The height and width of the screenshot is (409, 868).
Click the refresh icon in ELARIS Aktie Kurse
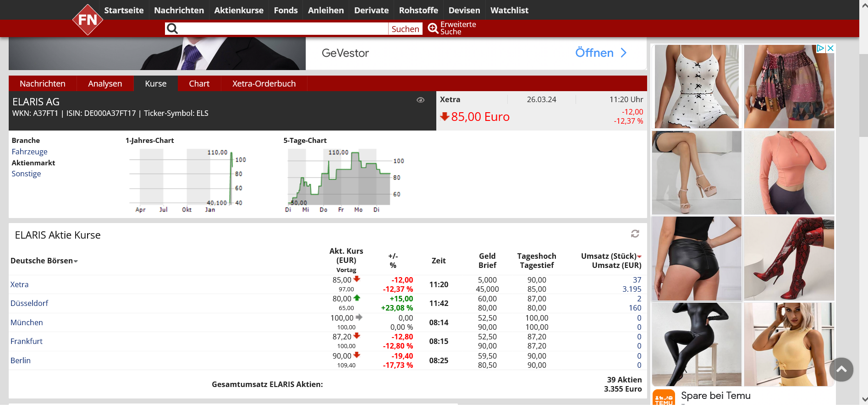pyautogui.click(x=635, y=234)
